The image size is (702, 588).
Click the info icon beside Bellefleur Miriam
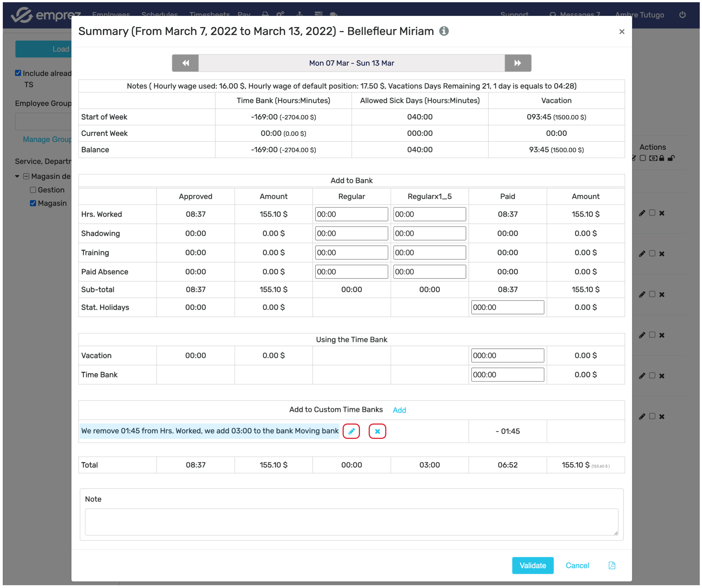click(x=444, y=31)
